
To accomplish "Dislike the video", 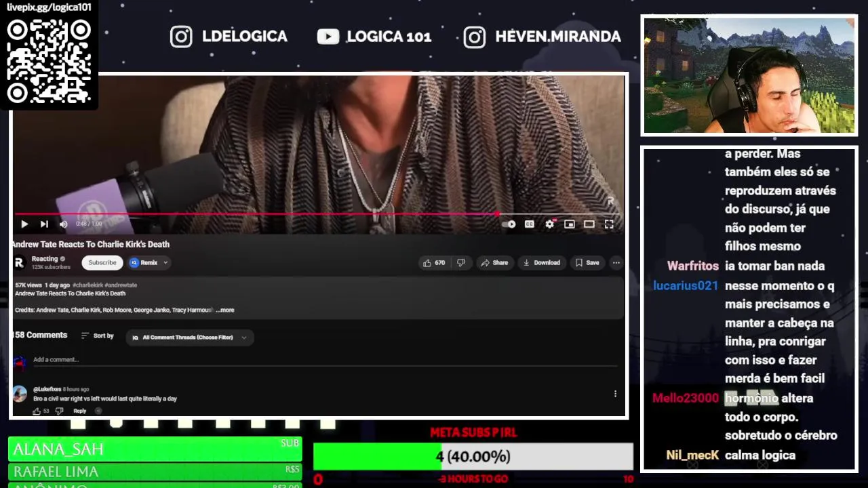I will 461,263.
